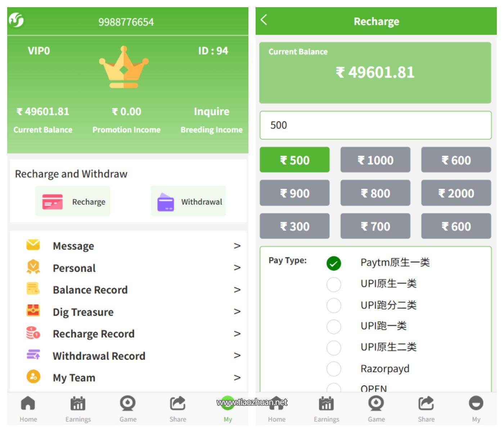Click the My Team badge icon

click(33, 377)
